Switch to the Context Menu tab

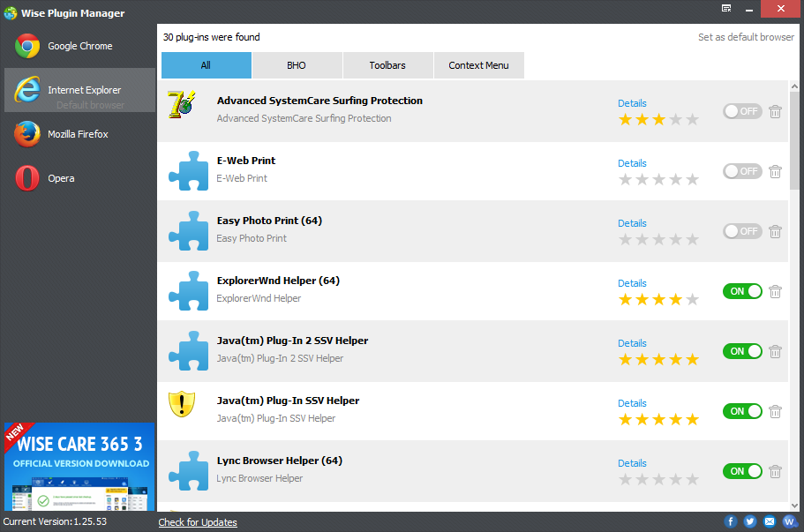click(x=479, y=65)
